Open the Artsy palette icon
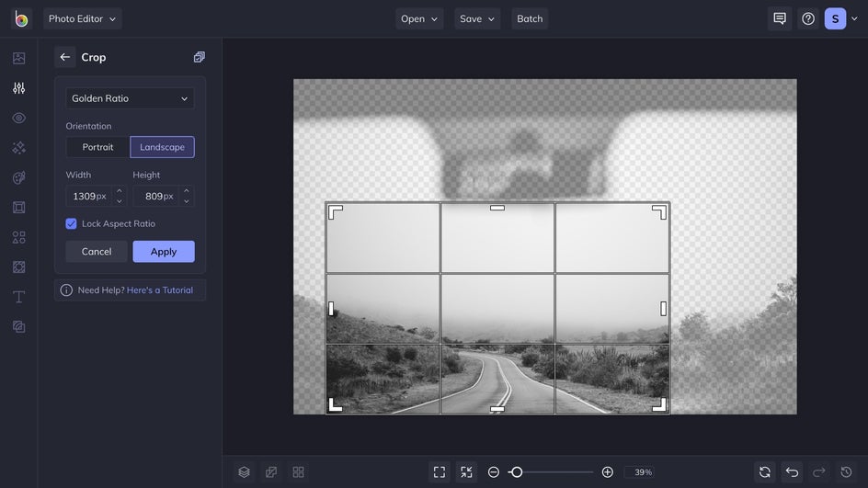 point(18,177)
